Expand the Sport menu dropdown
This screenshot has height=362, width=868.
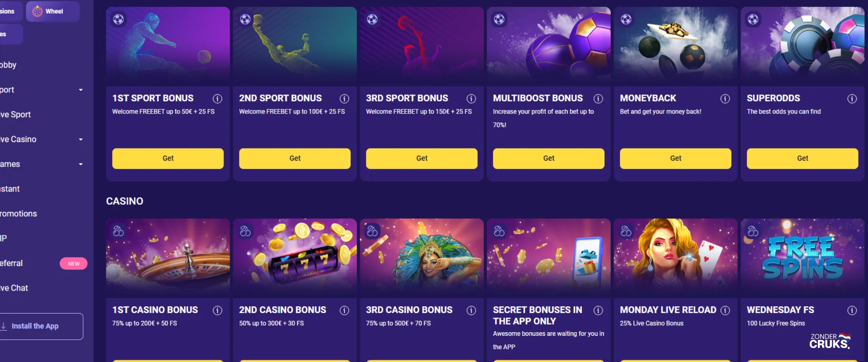[81, 90]
